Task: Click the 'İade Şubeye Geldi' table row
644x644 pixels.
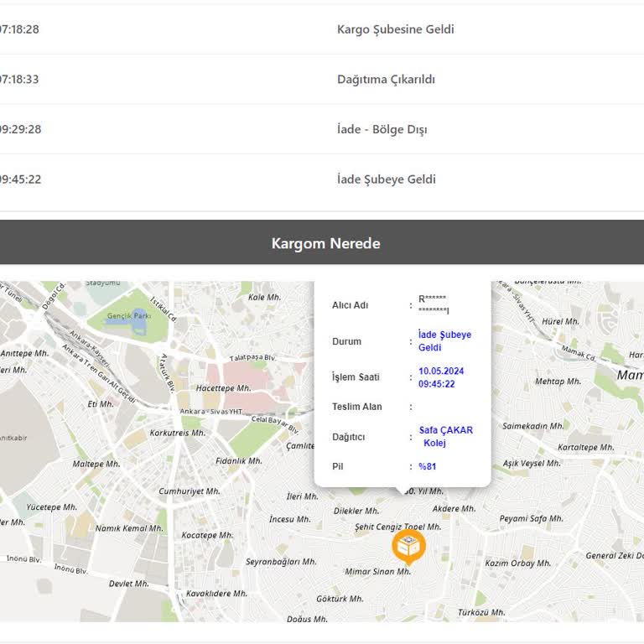Action: (386, 179)
